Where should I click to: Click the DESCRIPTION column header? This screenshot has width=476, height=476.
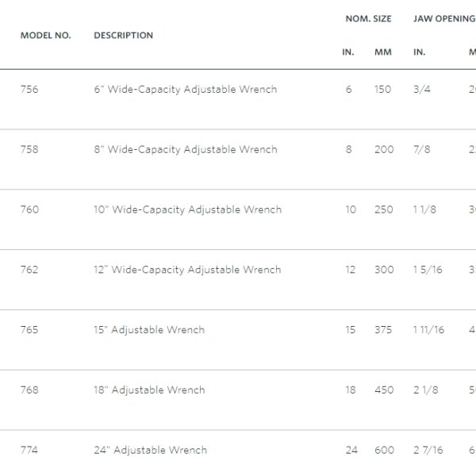[123, 36]
